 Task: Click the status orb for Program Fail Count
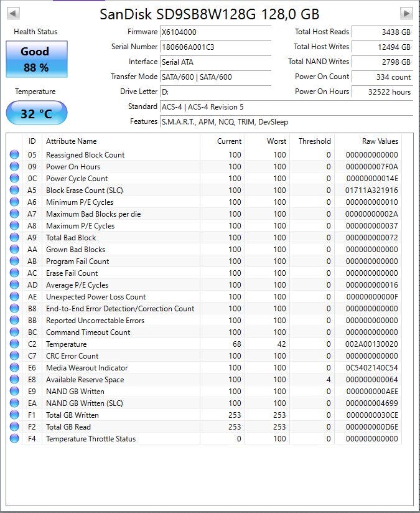[x=14, y=261]
